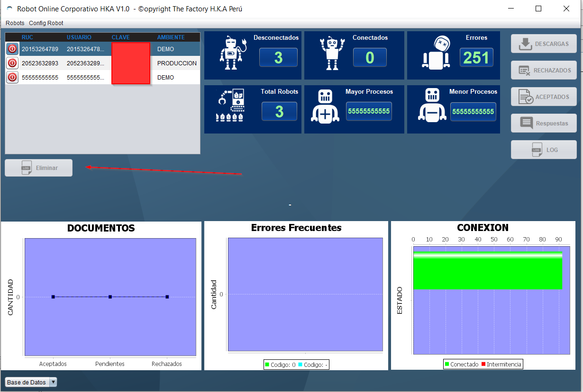Click the DESCARGAS button

pos(544,44)
